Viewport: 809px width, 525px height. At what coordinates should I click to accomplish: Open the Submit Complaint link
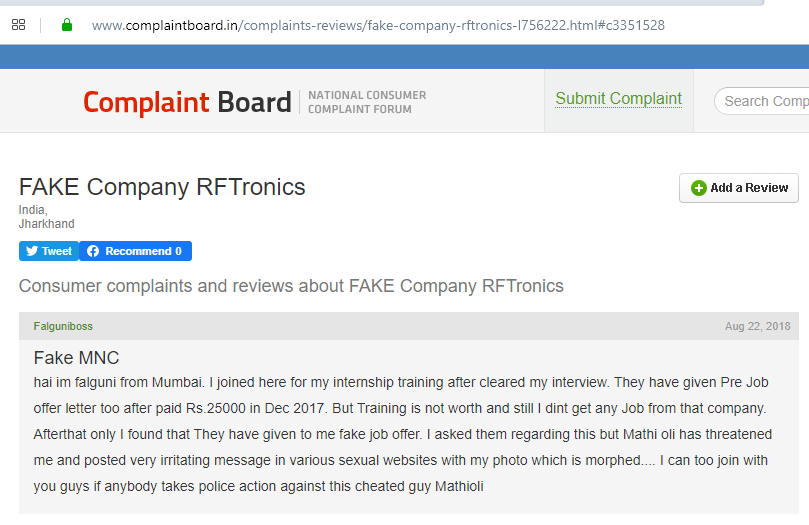coord(619,99)
